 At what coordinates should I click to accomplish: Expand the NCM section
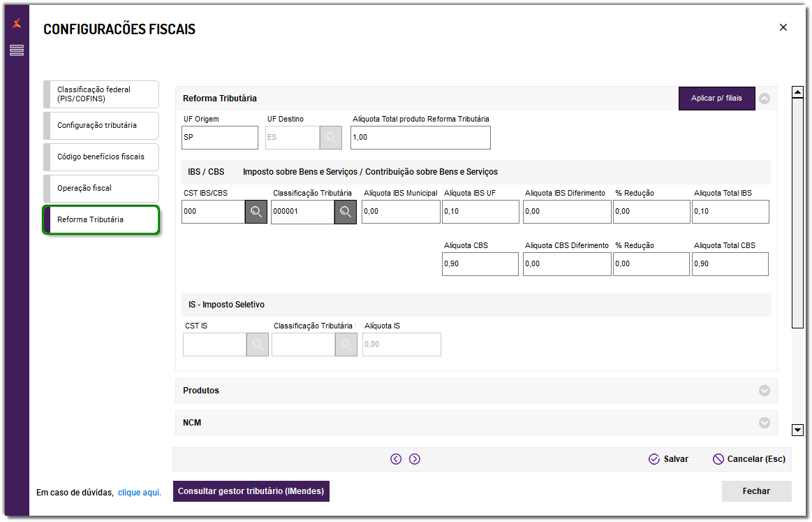pyautogui.click(x=765, y=423)
